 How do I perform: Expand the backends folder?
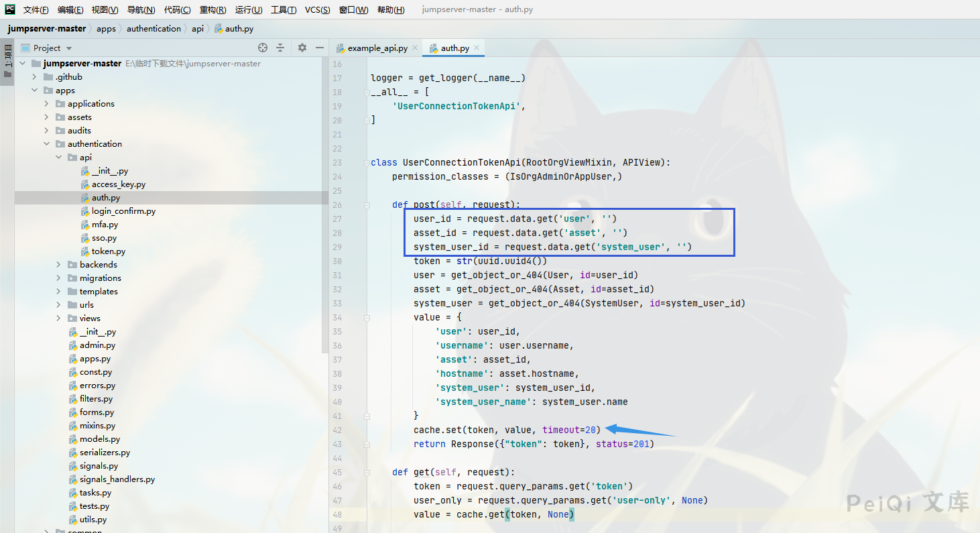(x=59, y=265)
